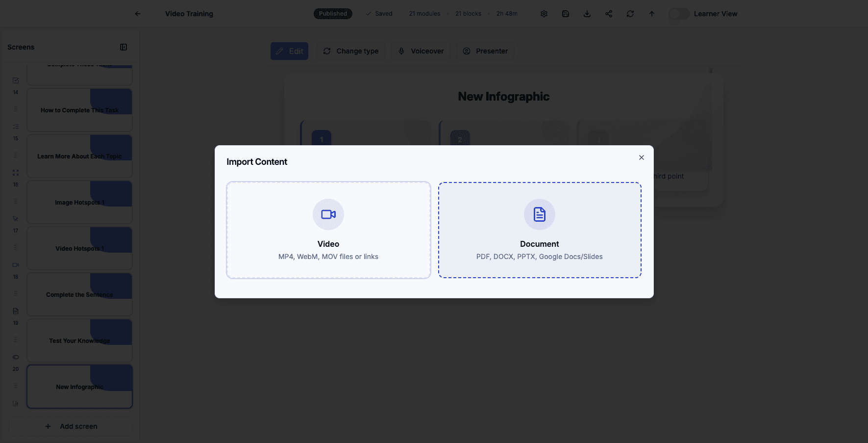Share the Video Training course
868x443 pixels.
coord(609,13)
